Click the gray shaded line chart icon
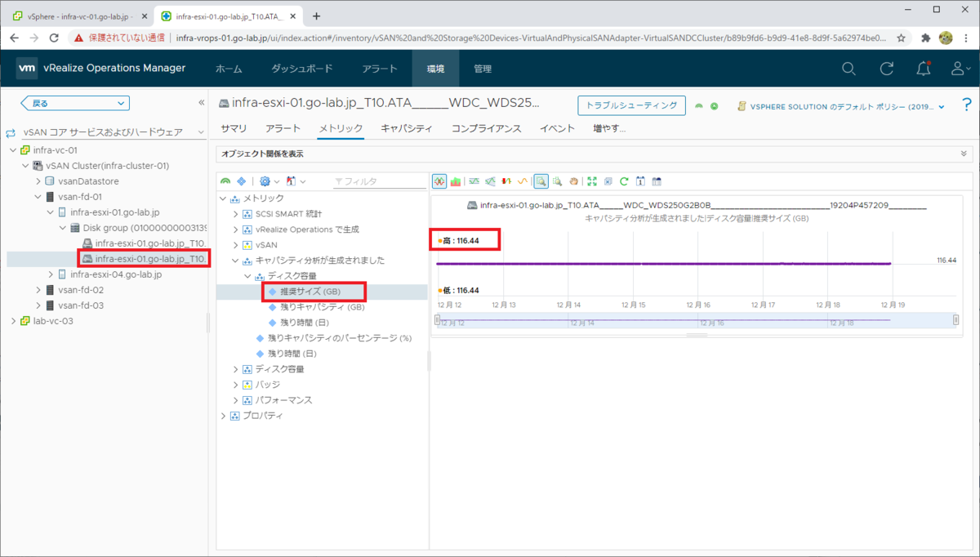Viewport: 980px width, 557px height. click(490, 180)
